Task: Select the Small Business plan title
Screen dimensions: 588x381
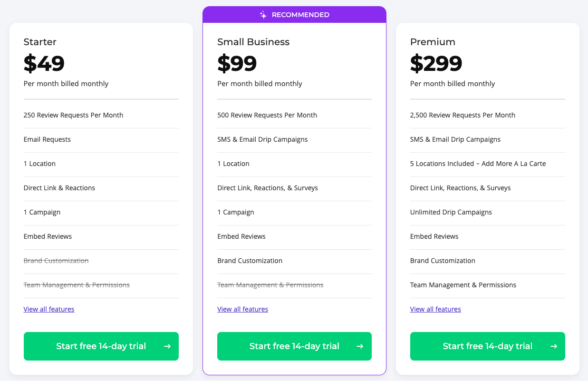Action: click(x=253, y=42)
